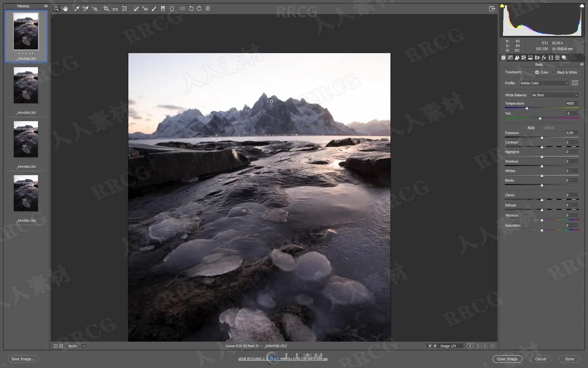Switch to the Detail tab

pos(517,58)
